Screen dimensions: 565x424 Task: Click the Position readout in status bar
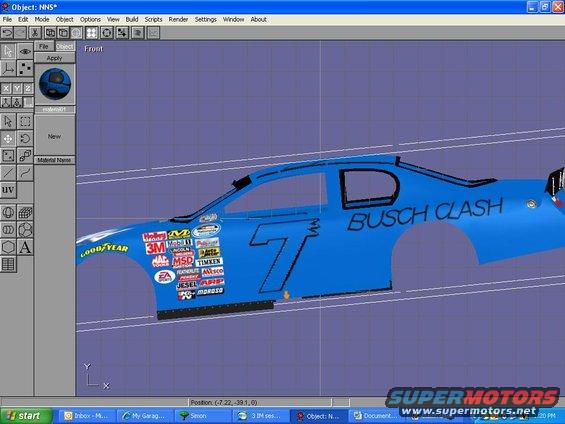[260, 402]
